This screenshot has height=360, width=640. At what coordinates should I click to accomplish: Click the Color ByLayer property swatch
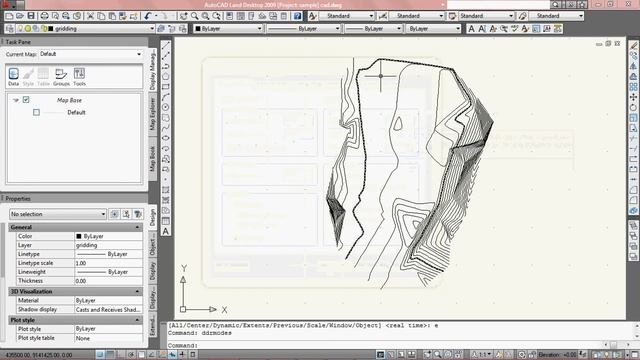tap(79, 236)
